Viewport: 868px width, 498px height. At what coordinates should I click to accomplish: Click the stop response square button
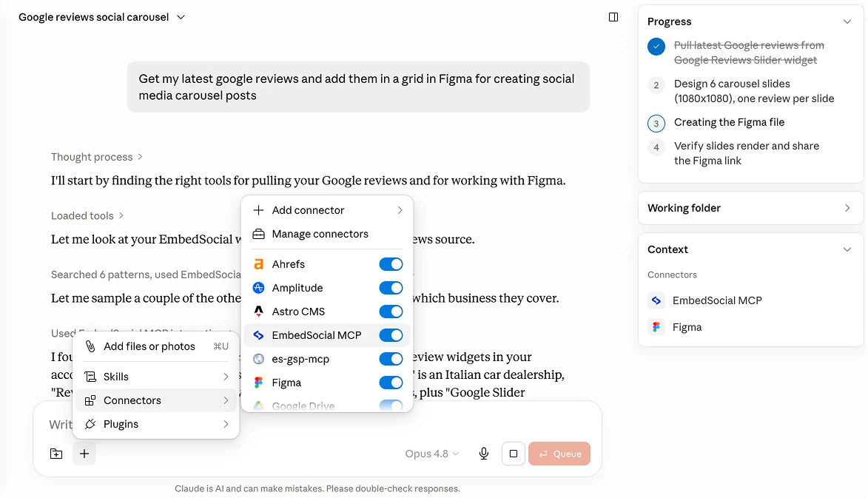coord(513,454)
